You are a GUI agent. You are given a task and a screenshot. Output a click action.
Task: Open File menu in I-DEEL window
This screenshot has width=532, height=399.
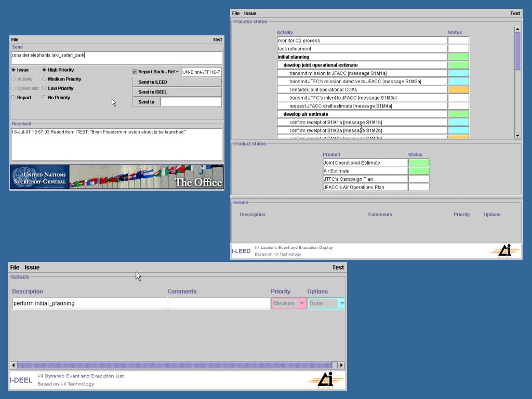(15, 268)
